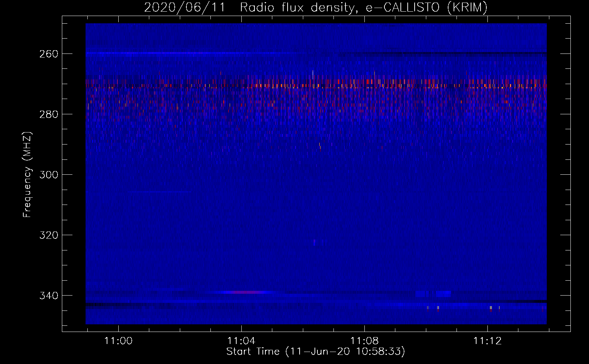Screen dimensions: 589x364
Task: Click the 'Start Time (11-Jun-20 10:58:33)' label
Action: pos(316,352)
